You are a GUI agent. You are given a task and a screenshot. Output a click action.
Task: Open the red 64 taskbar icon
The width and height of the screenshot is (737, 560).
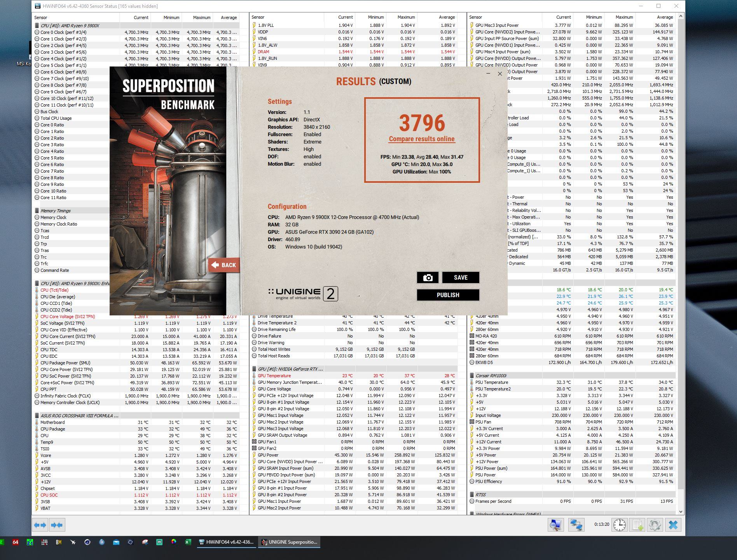tap(16, 542)
